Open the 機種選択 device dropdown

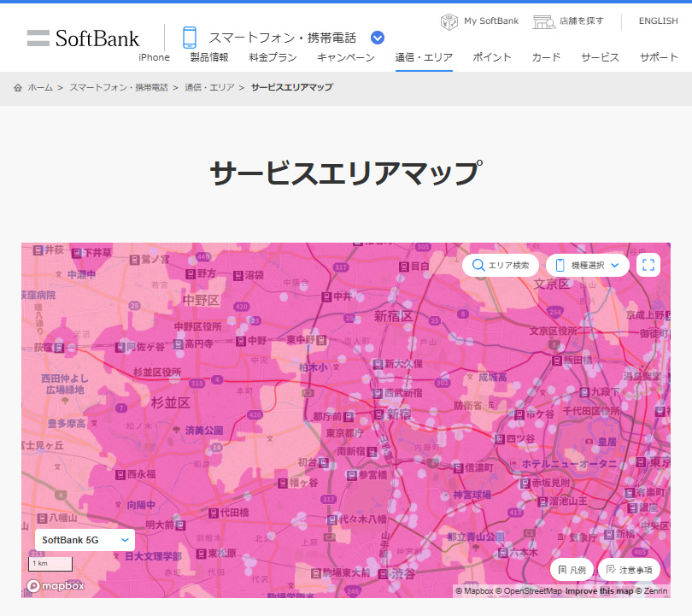click(x=588, y=265)
